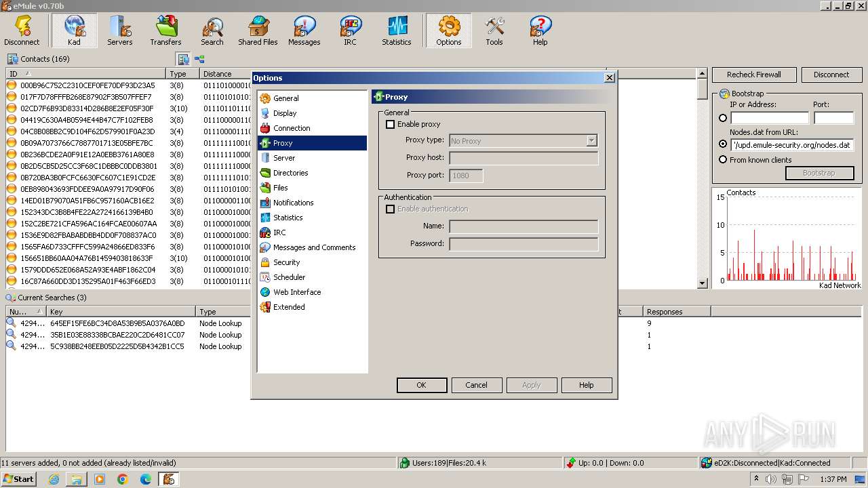The image size is (868, 488).
Task: Click Recheck Firewall button
Action: [754, 75]
